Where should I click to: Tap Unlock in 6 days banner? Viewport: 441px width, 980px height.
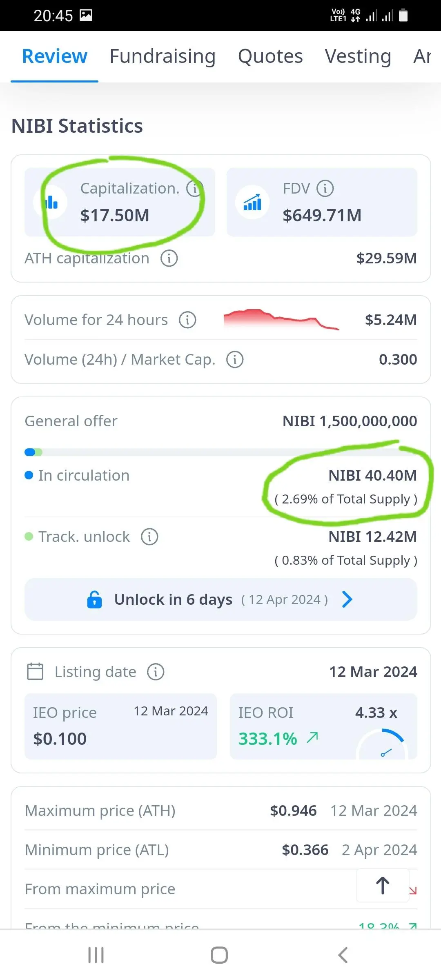tap(220, 599)
